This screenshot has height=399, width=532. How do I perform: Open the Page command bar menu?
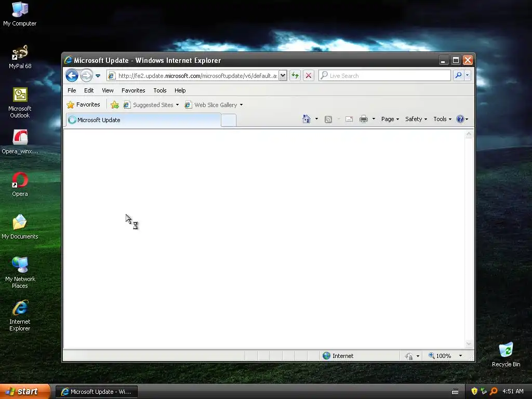[390, 119]
